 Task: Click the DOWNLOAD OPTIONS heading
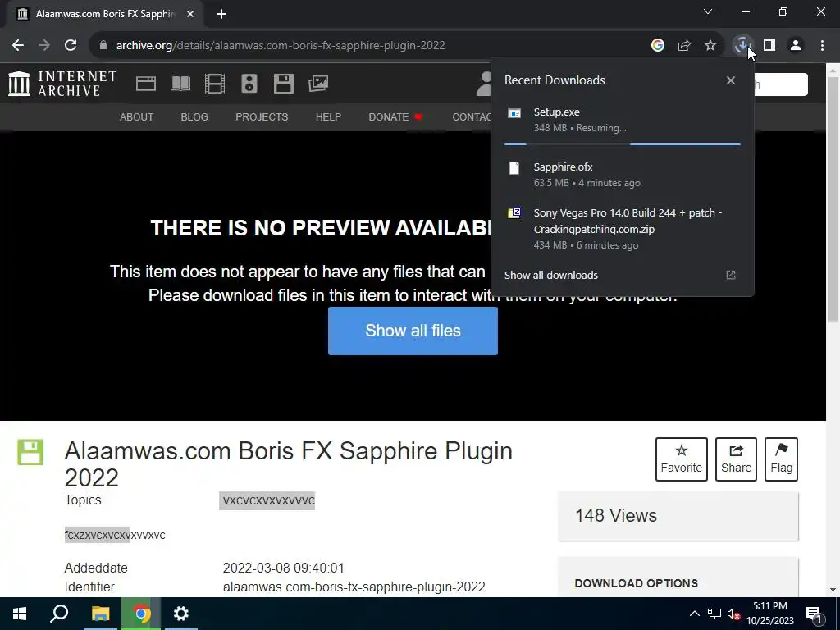pos(637,583)
